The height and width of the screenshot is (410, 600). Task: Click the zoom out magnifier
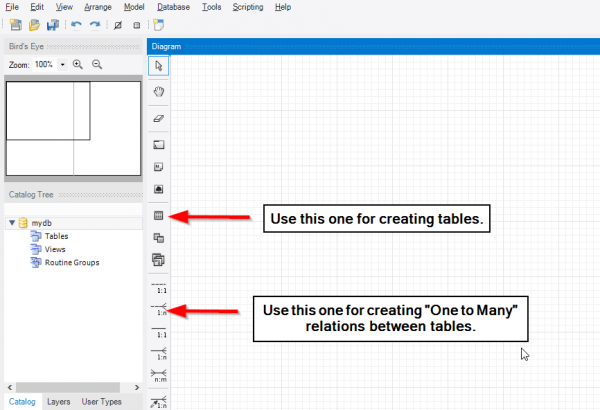click(x=97, y=64)
